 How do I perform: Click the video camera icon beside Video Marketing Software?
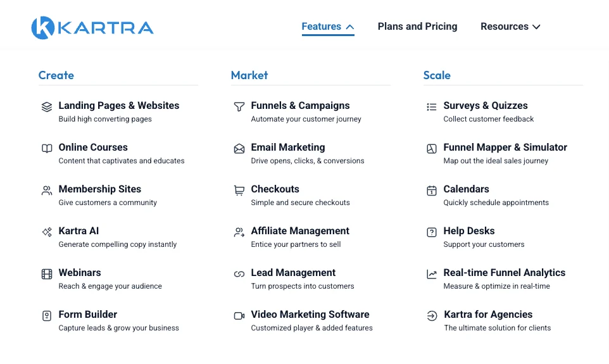click(x=239, y=315)
